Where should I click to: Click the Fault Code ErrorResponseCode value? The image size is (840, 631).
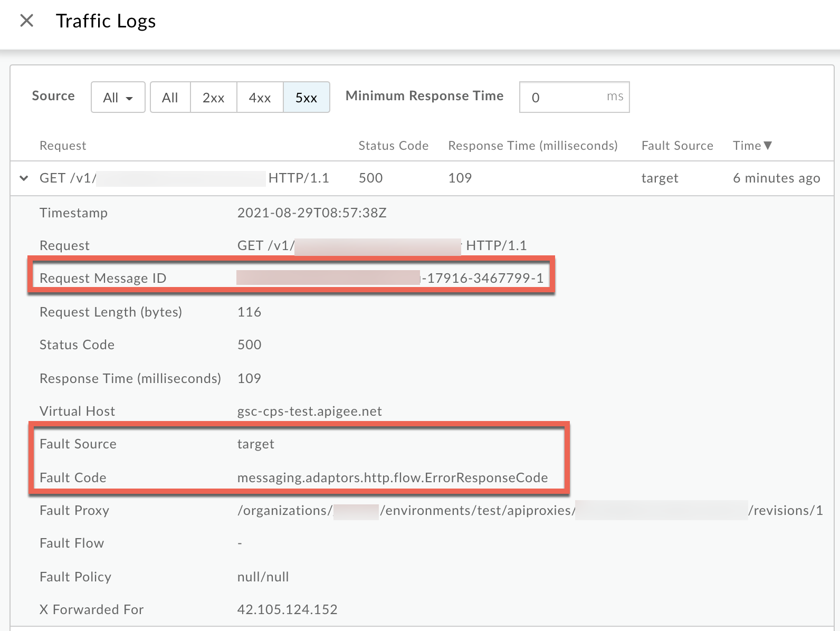[392, 477]
